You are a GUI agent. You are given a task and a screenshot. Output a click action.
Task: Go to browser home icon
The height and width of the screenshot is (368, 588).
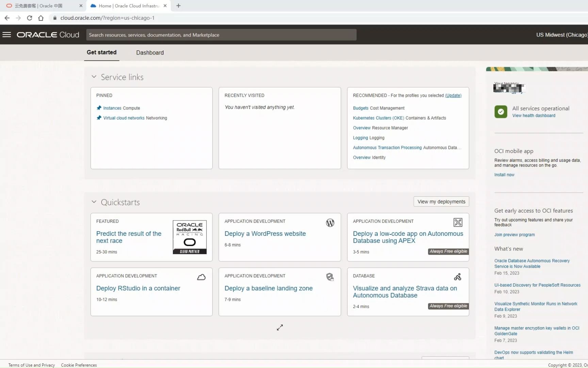pyautogui.click(x=41, y=18)
